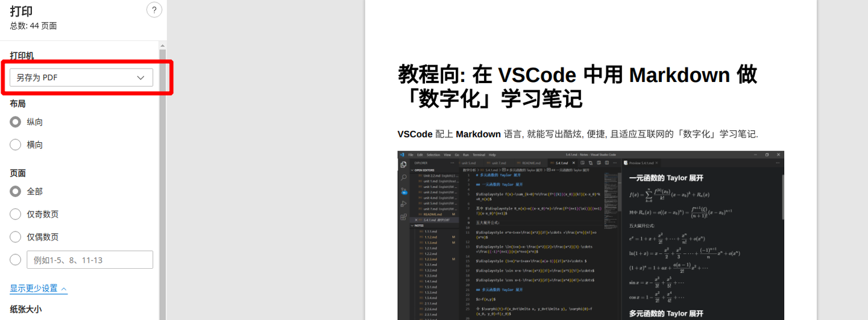The image size is (868, 320).
Task: Click the settings panel vertical scrollbar thumb
Action: tap(162, 184)
